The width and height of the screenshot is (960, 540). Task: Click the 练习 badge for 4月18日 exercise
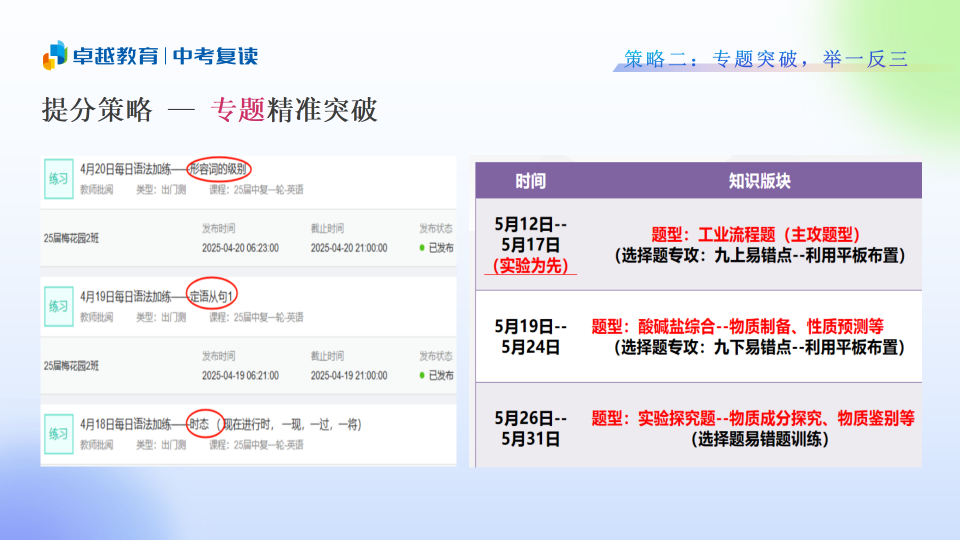coord(59,434)
